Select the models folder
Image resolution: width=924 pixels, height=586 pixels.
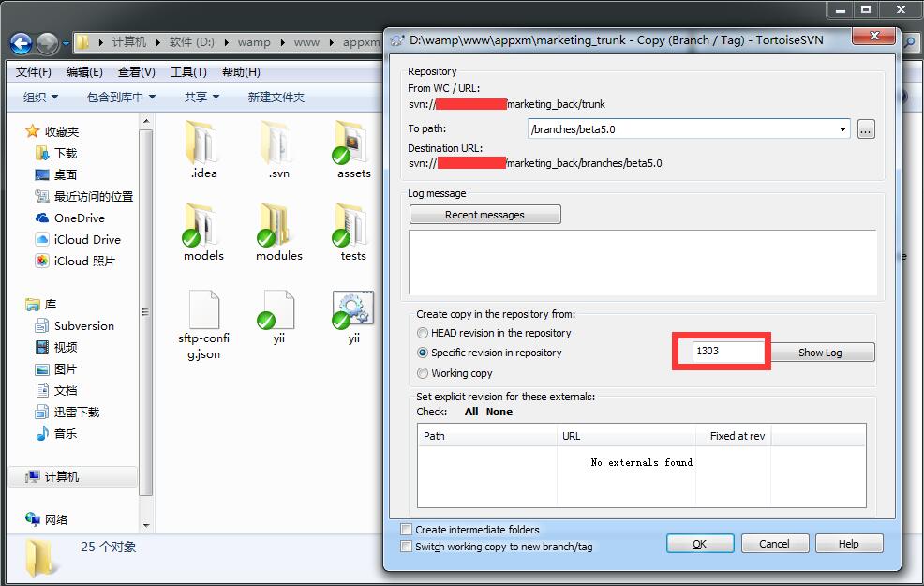(203, 233)
